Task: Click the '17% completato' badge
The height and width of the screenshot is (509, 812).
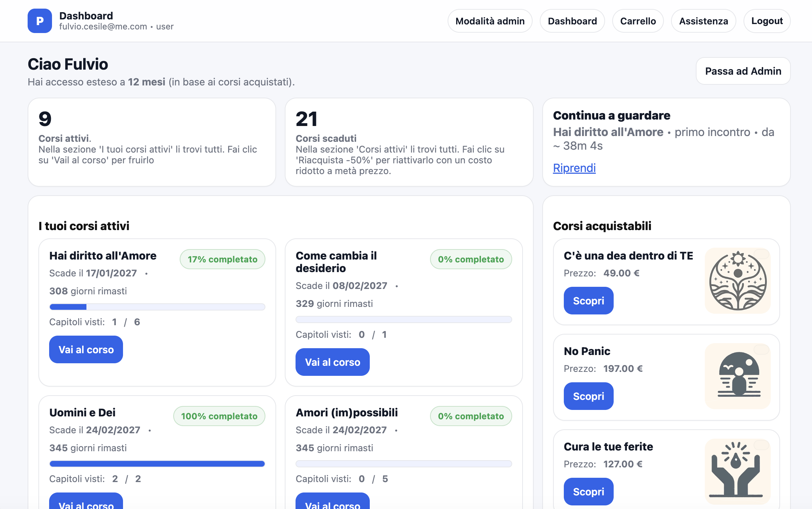Action: [x=222, y=259]
